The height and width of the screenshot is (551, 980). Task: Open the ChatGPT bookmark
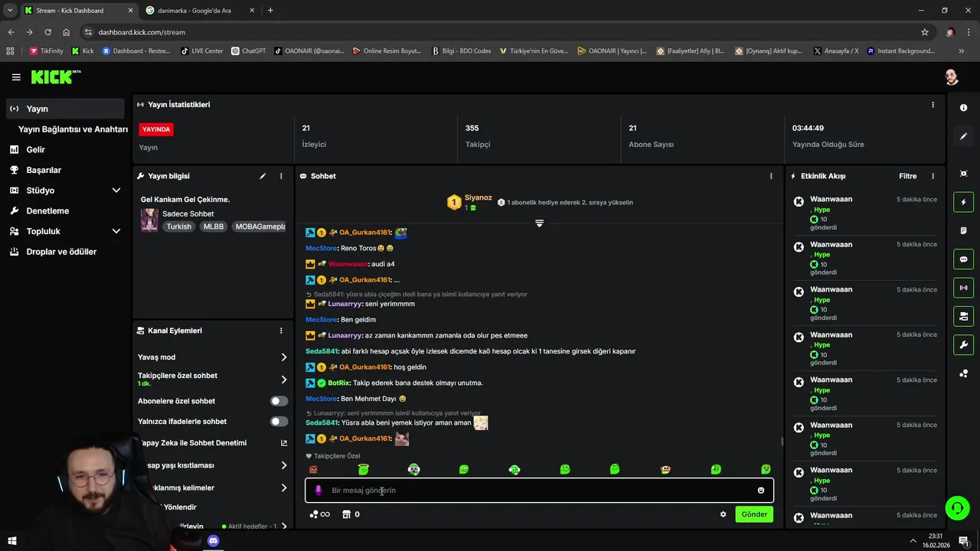(x=248, y=51)
